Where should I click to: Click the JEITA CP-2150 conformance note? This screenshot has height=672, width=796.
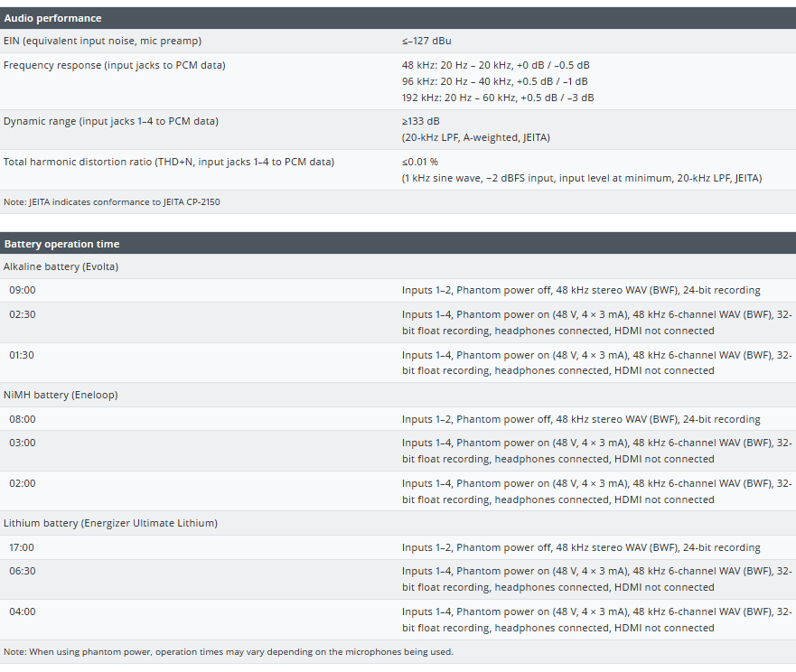[111, 201]
